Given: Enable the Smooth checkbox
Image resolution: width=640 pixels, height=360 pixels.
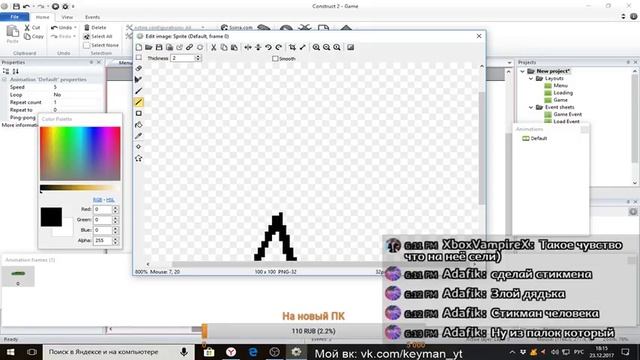Looking at the screenshot, I should coord(275,58).
